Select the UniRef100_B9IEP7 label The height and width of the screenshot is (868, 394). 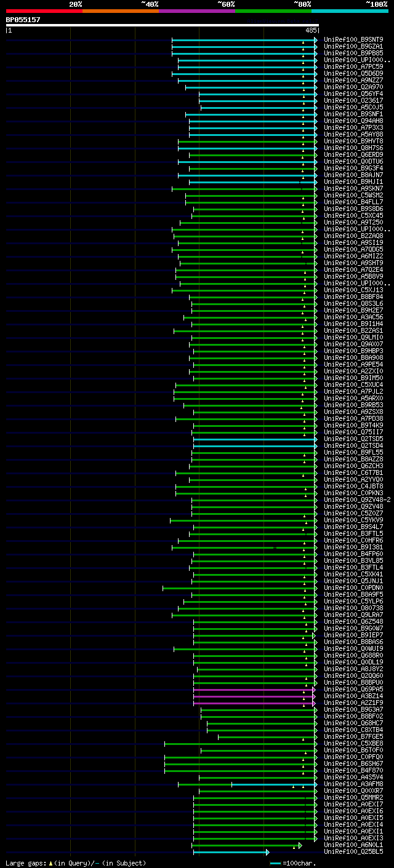(x=353, y=635)
